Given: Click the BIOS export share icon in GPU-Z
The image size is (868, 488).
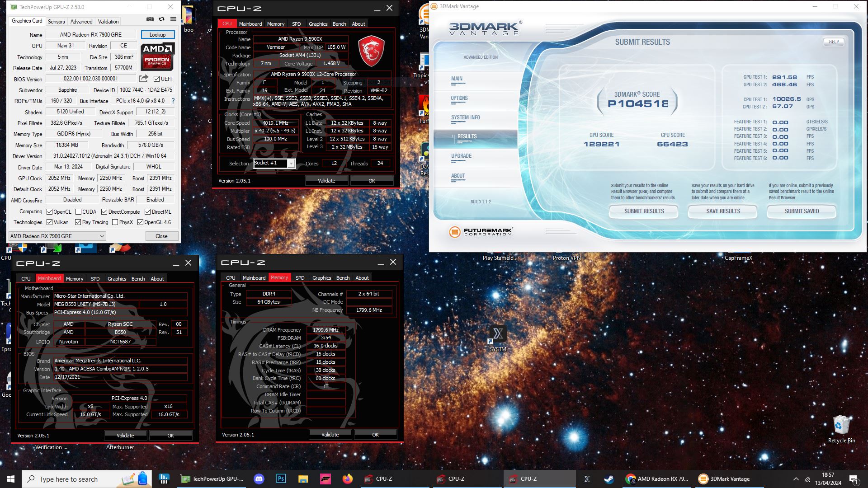Looking at the screenshot, I should coord(144,79).
